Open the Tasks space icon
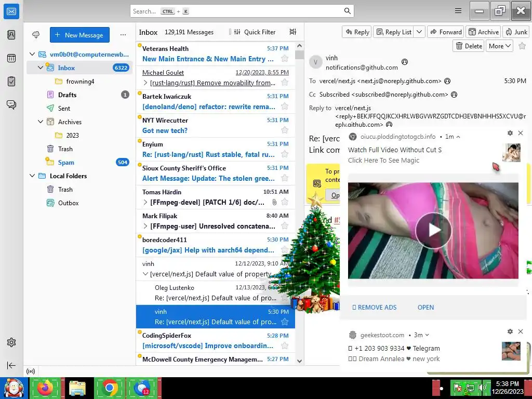The image size is (532, 399). click(x=11, y=82)
